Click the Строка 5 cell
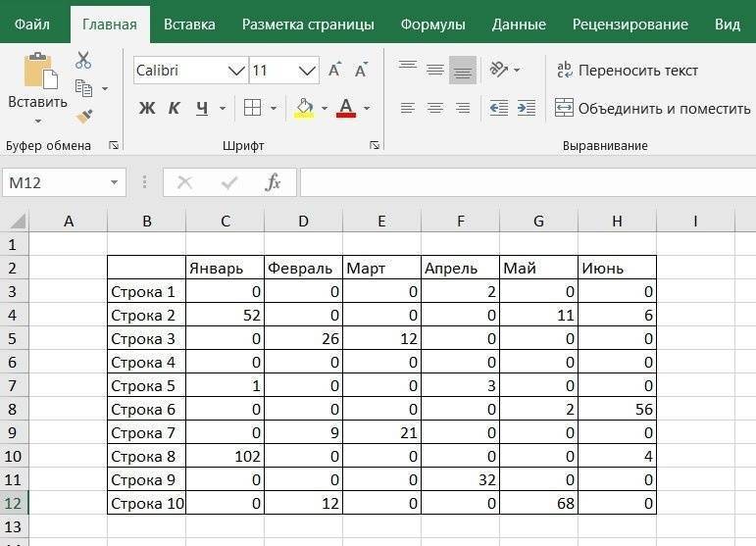 coord(146,385)
